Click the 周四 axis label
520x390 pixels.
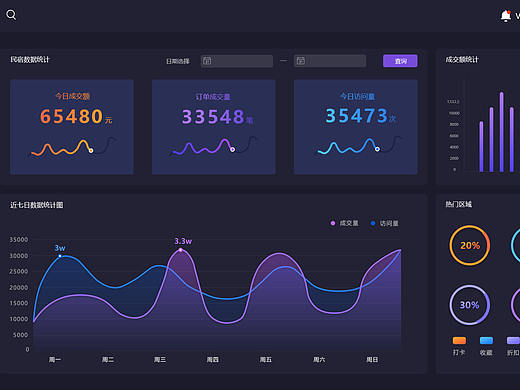tap(213, 360)
